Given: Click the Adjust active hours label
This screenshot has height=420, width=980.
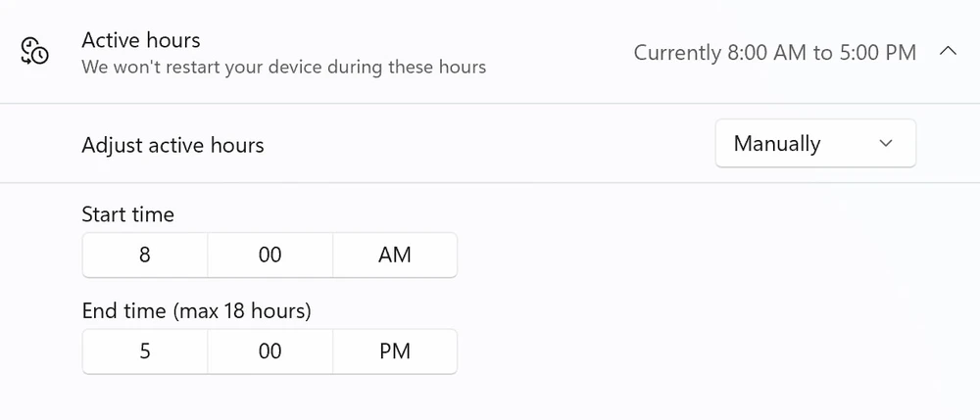Looking at the screenshot, I should coord(172,145).
